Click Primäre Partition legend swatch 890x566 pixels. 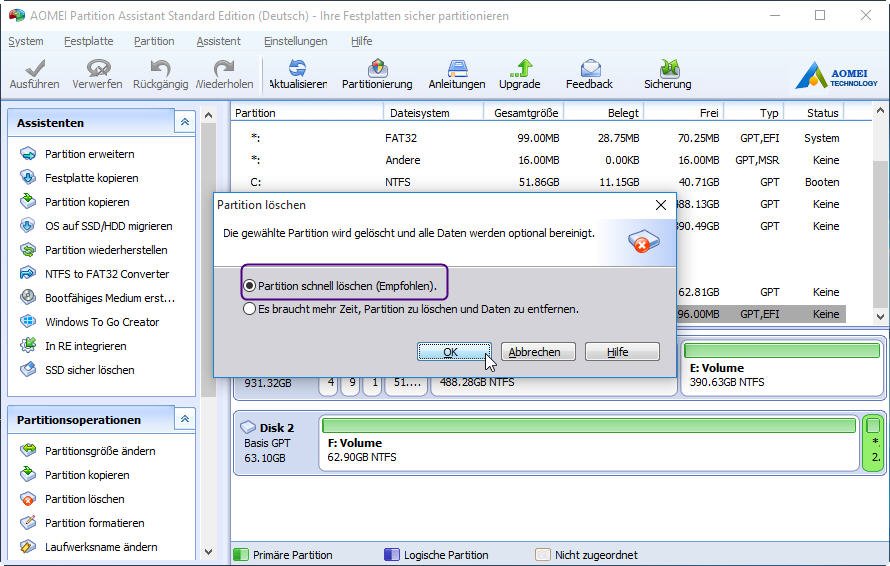click(241, 555)
